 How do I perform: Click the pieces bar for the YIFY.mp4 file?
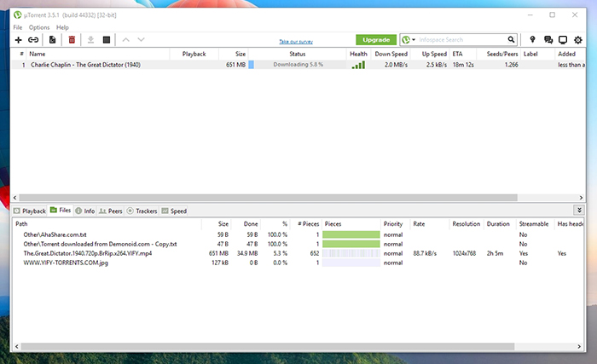pos(351,253)
